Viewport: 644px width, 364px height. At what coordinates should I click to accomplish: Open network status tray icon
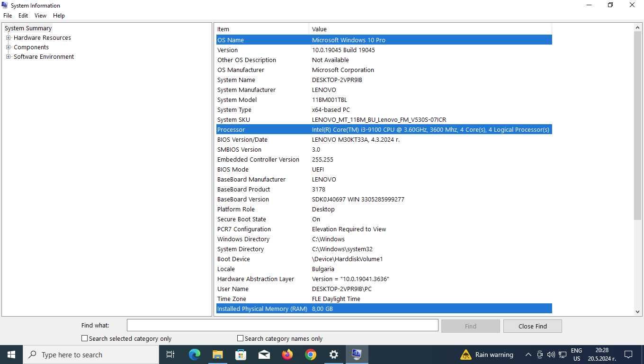click(563, 355)
